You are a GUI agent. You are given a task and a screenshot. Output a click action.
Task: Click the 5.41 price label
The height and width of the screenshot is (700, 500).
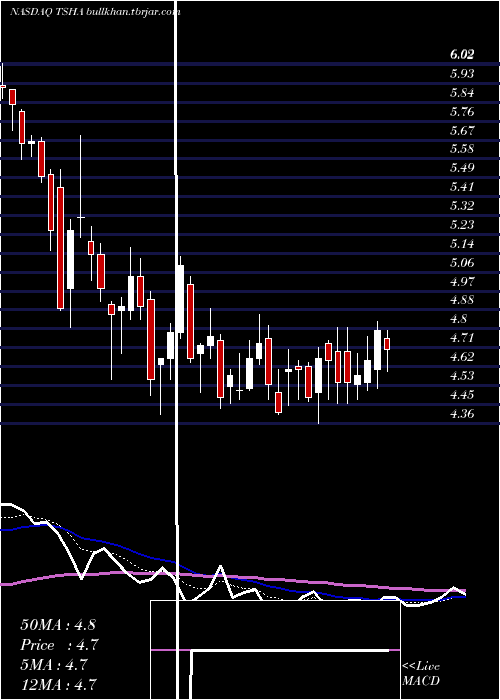(462, 187)
